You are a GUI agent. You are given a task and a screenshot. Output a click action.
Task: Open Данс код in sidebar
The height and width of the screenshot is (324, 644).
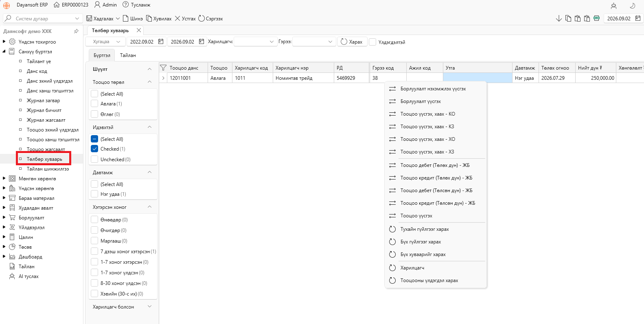click(37, 71)
